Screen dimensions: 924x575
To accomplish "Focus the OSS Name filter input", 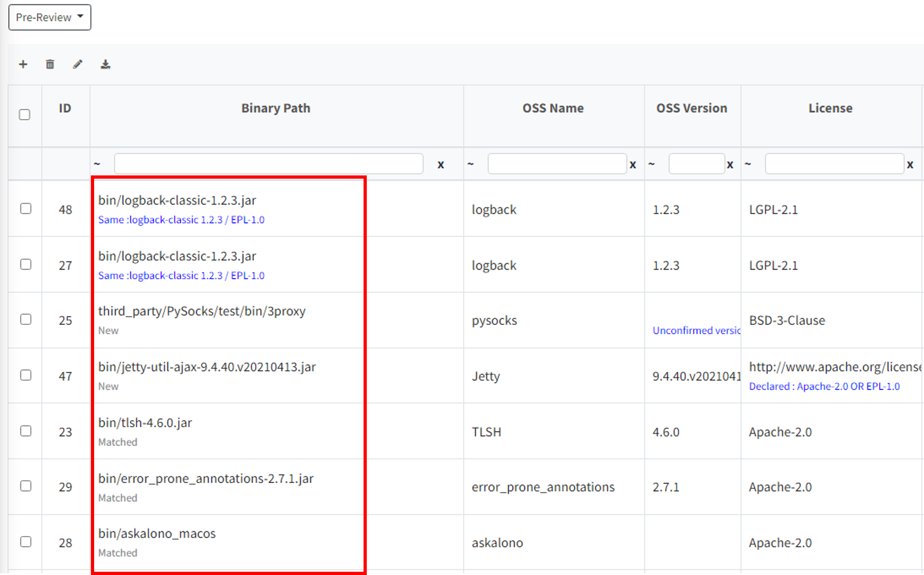I will pyautogui.click(x=557, y=164).
